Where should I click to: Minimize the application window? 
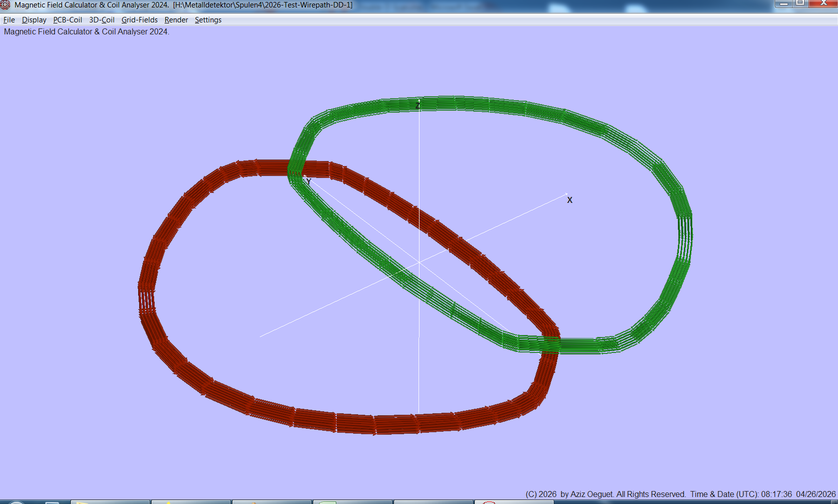[784, 4]
